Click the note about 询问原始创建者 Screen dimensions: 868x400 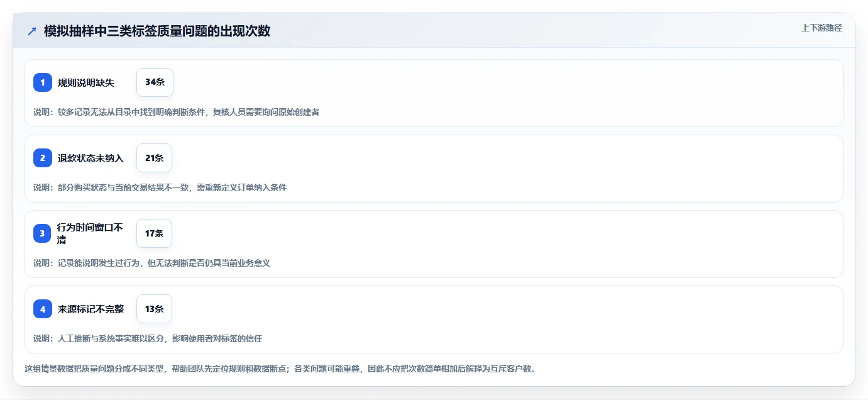coord(177,112)
